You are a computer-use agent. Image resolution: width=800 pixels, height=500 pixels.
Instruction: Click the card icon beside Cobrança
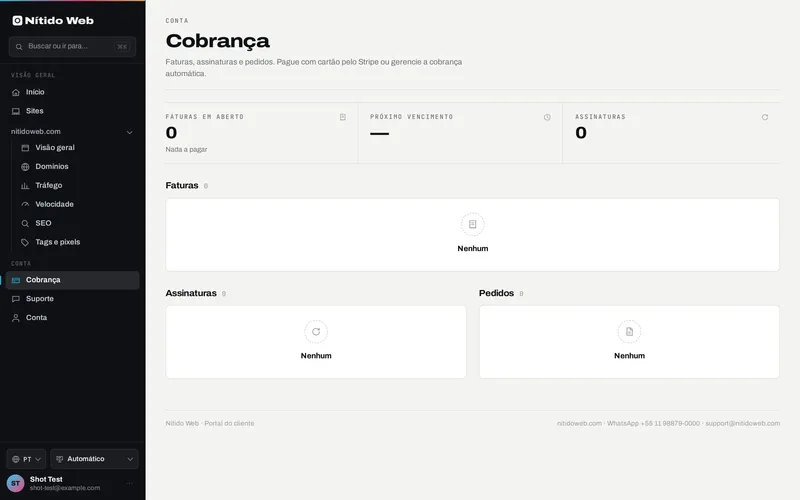pos(16,280)
